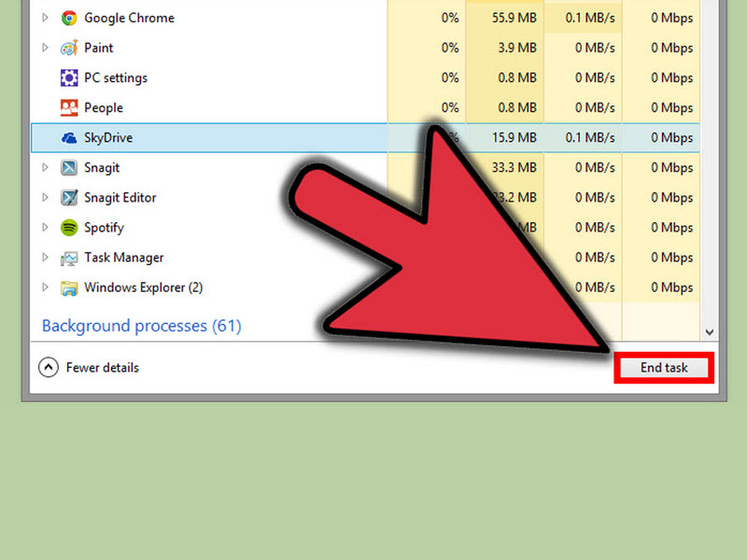Expand the Task Manager process row
This screenshot has width=747, height=560.
click(x=45, y=258)
